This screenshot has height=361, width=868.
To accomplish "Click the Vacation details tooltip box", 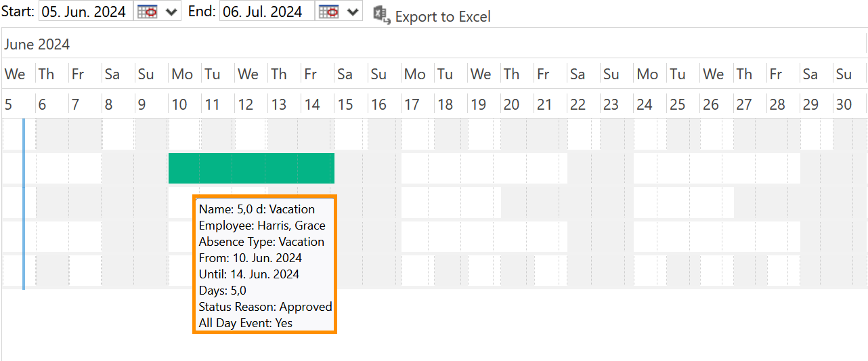I will [x=265, y=266].
